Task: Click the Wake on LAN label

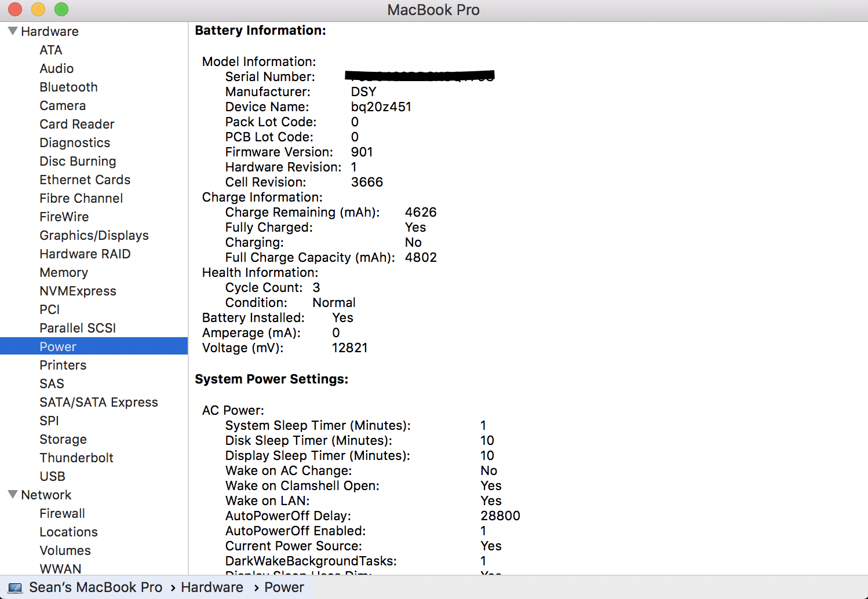Action: pyautogui.click(x=268, y=501)
